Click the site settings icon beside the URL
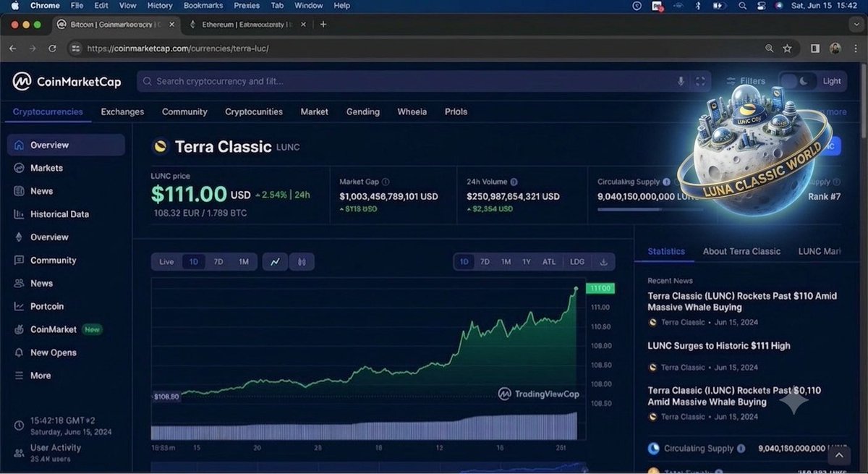The height and width of the screenshot is (474, 868). pos(76,48)
